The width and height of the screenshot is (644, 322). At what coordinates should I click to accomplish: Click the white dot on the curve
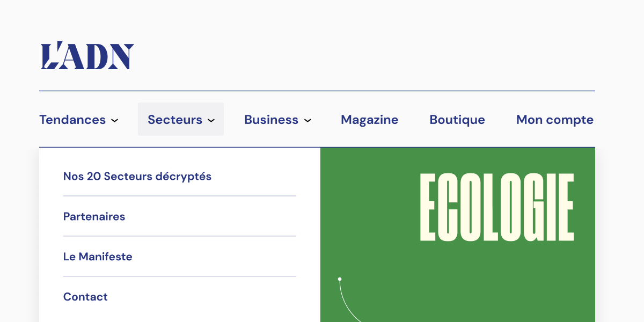(x=340, y=279)
